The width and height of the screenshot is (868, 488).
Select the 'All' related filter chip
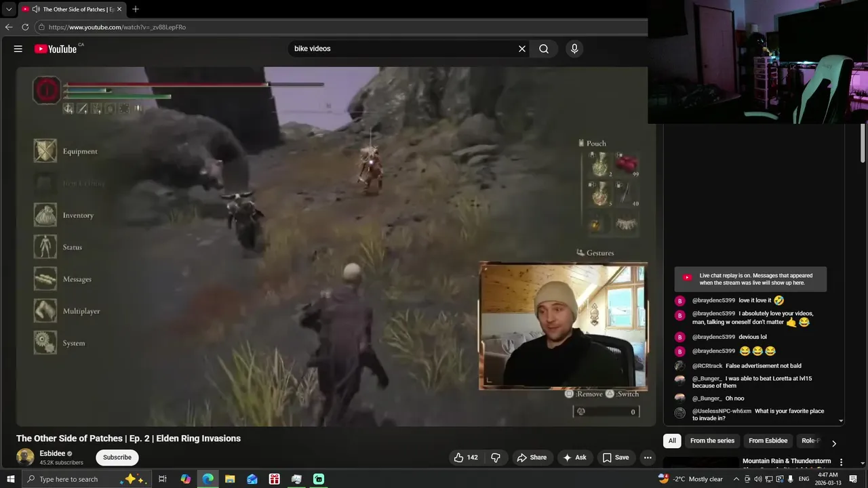[672, 441]
